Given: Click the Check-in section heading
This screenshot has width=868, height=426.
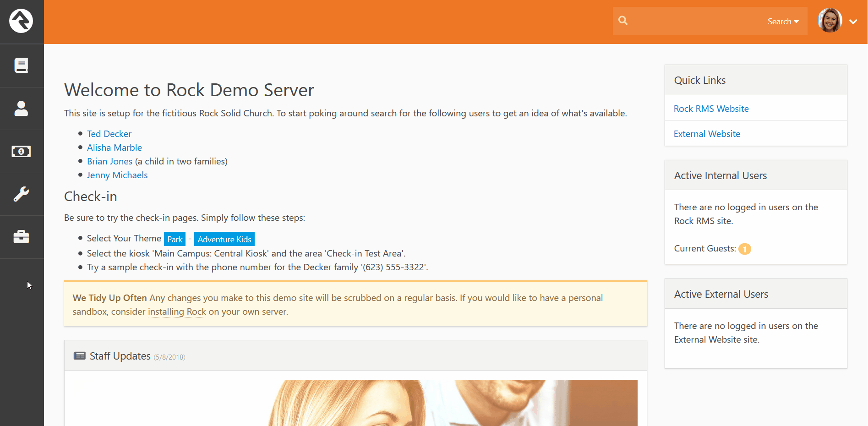Looking at the screenshot, I should (x=91, y=197).
